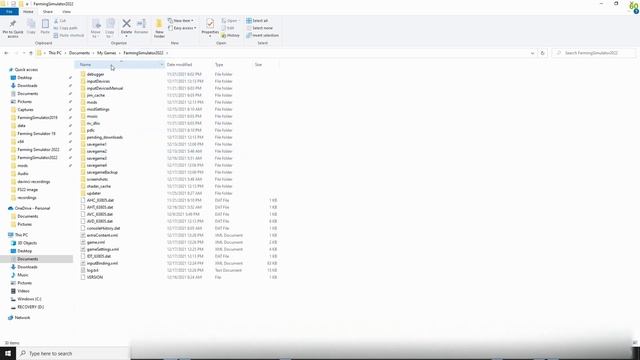Open the Easy access dropdown
This screenshot has height=360, width=640.
182,28
